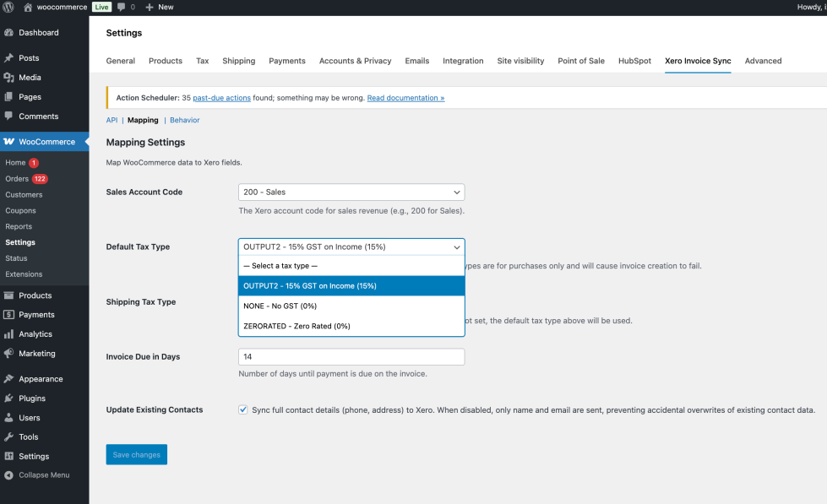The width and height of the screenshot is (827, 504).
Task: Click the plus New icon in admin bar
Action: point(150,7)
